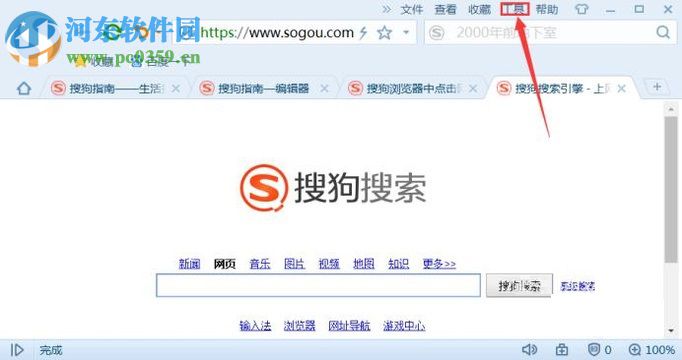Go to the home page icon
The image size is (682, 360).
24,88
